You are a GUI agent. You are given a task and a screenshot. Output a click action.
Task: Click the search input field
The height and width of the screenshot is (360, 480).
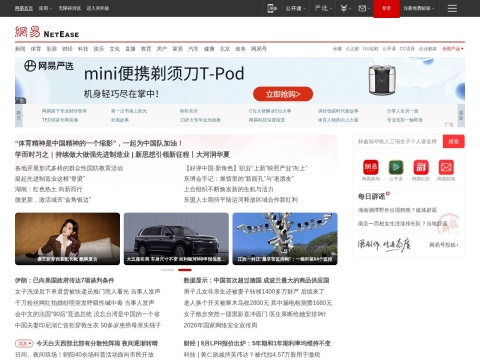pos(398,142)
